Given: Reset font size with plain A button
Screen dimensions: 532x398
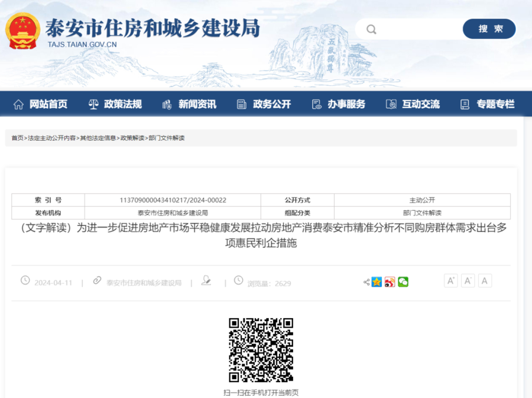Looking at the screenshot, I should tap(485, 280).
